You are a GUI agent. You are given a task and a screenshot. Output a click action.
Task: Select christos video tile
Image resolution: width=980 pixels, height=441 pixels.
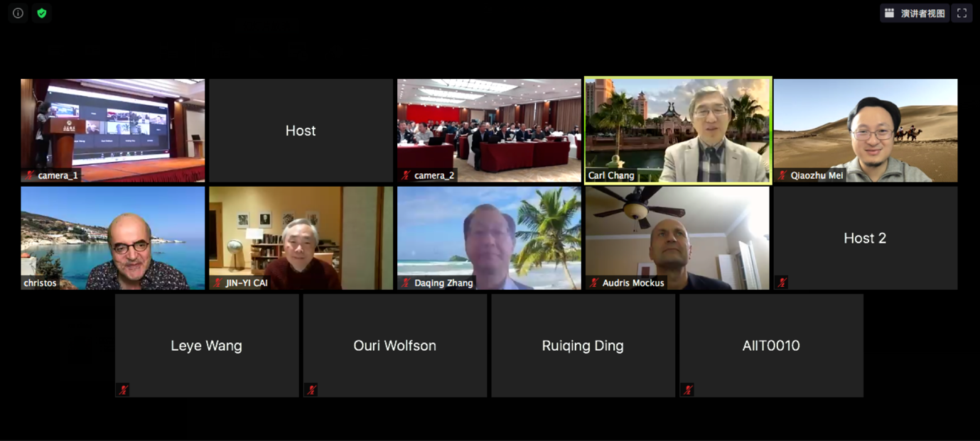pos(113,237)
